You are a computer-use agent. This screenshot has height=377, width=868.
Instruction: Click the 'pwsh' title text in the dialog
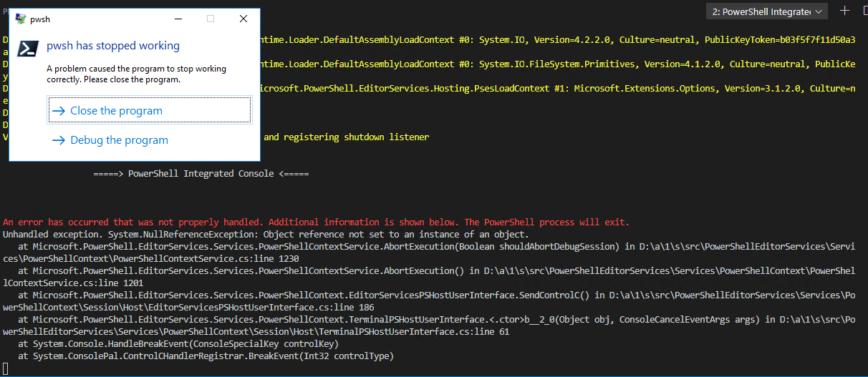tap(40, 19)
